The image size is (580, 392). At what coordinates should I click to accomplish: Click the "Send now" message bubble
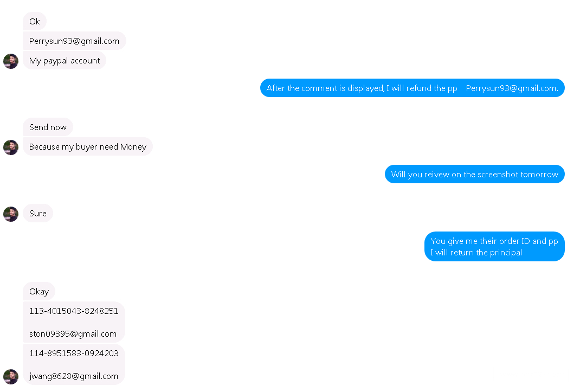48,127
